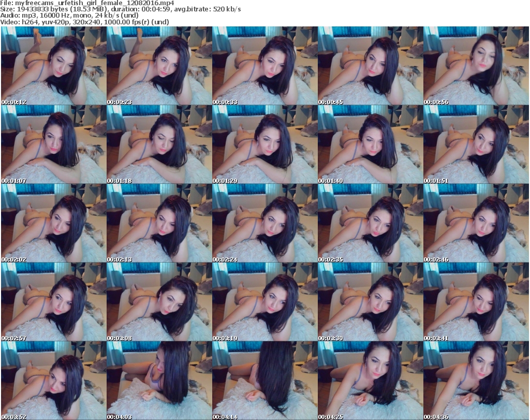Select the 'Video: h264, yuv420p' info line
This screenshot has height=420, width=530.
click(84, 22)
